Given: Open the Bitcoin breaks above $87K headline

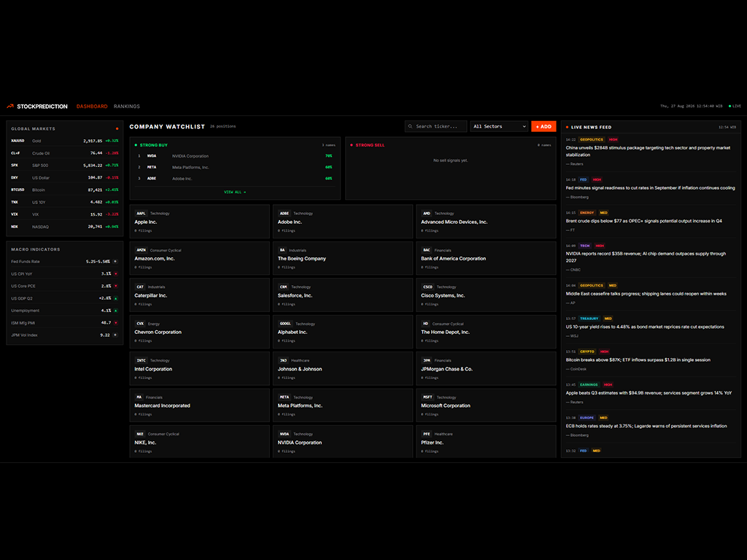Looking at the screenshot, I should tap(638, 359).
